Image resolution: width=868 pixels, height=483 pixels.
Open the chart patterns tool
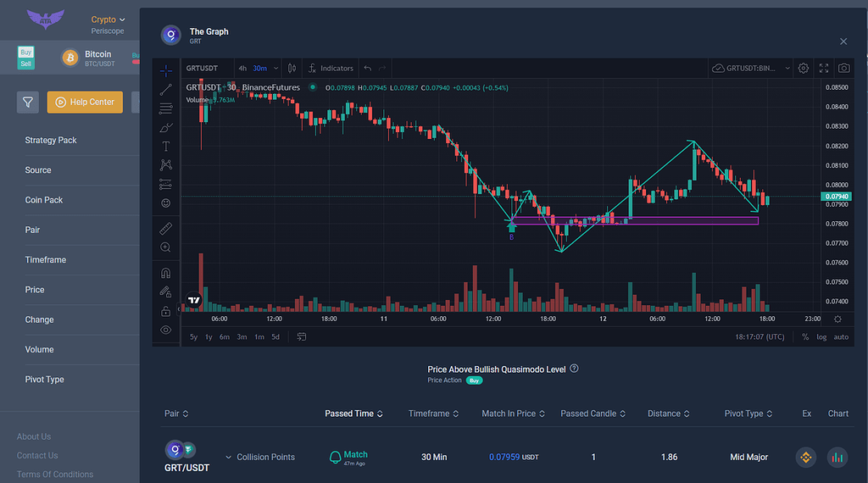165,165
